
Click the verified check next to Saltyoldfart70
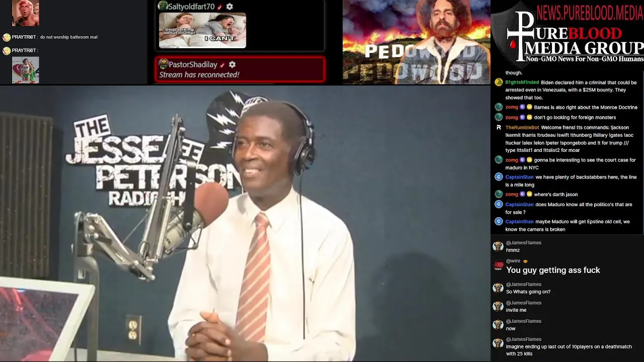coord(220,7)
